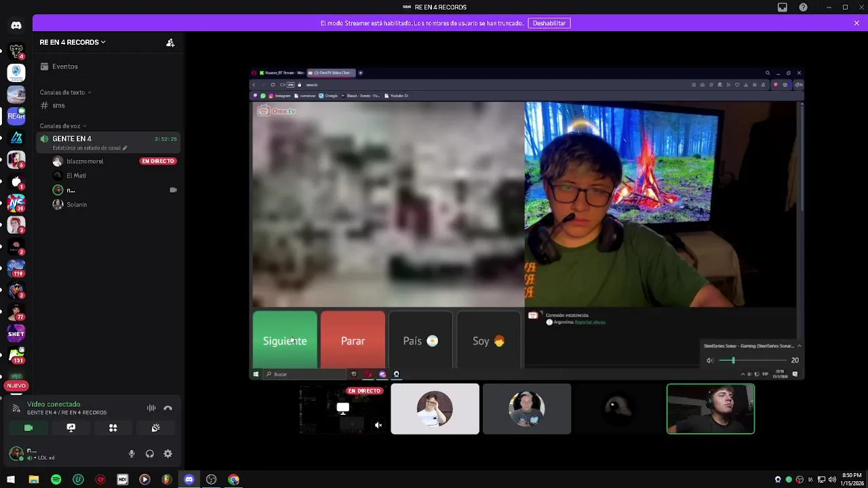Click the OmeTV Video Chat browser tab
The width and height of the screenshot is (868, 488).
[x=332, y=73]
